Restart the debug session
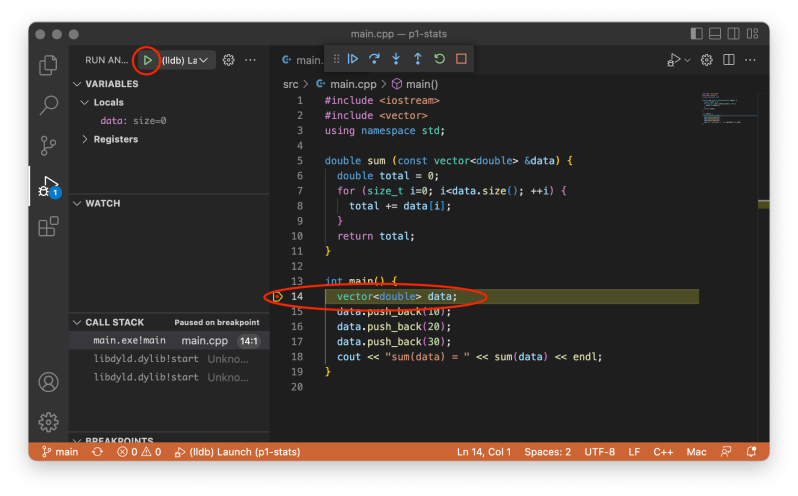 click(x=440, y=59)
